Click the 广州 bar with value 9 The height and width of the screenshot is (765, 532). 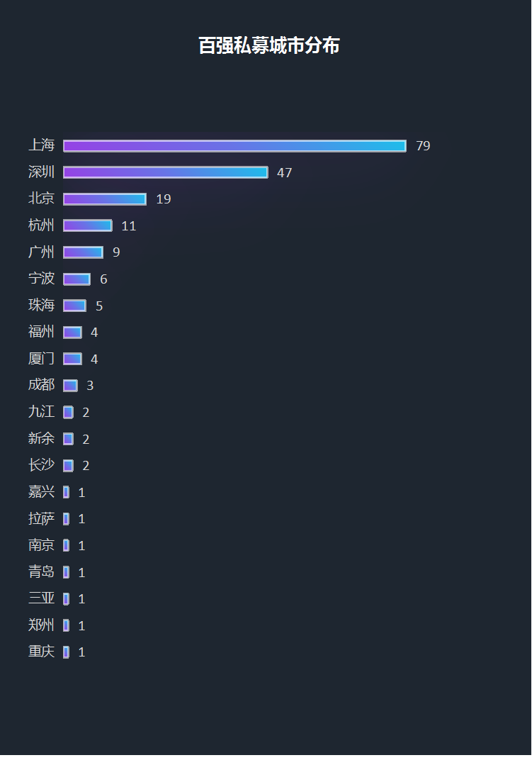(x=84, y=252)
